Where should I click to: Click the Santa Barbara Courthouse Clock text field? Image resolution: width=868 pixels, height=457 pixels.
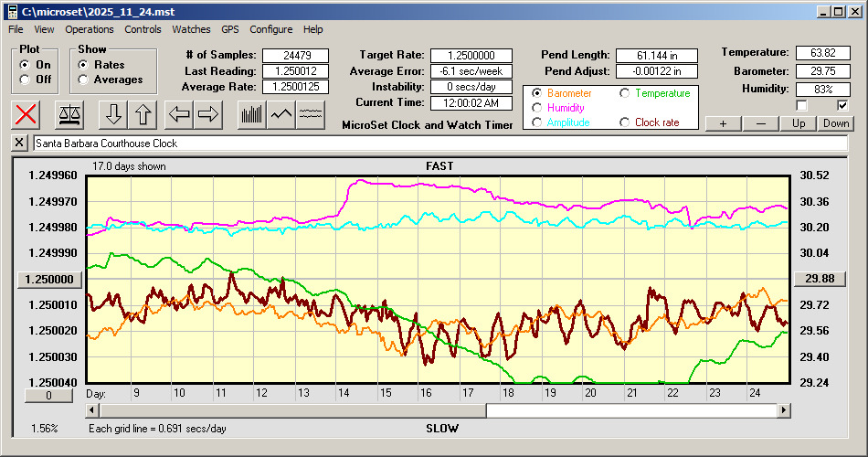tap(439, 143)
